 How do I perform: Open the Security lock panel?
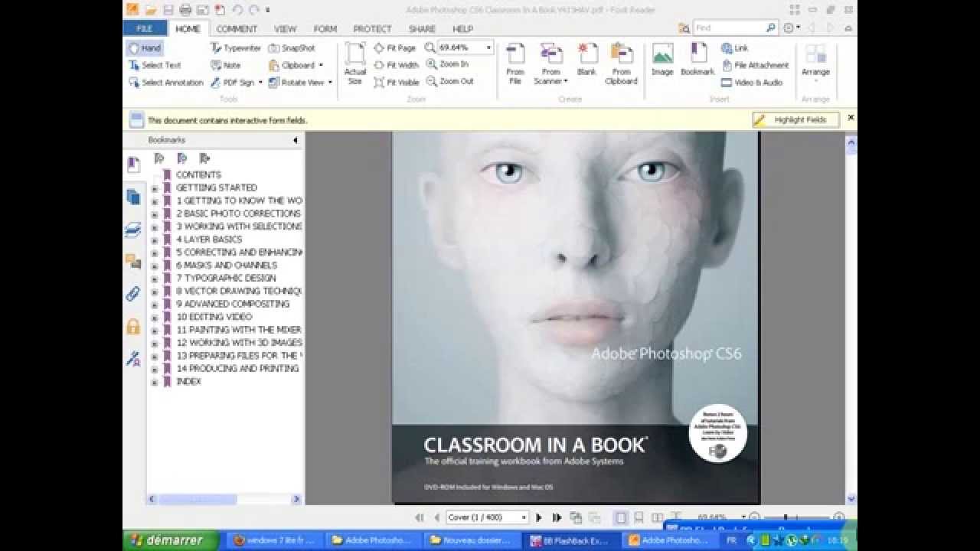pos(133,327)
